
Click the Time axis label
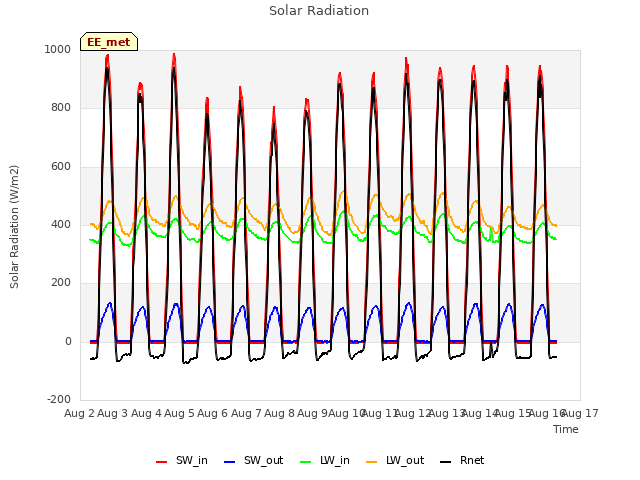(x=566, y=429)
